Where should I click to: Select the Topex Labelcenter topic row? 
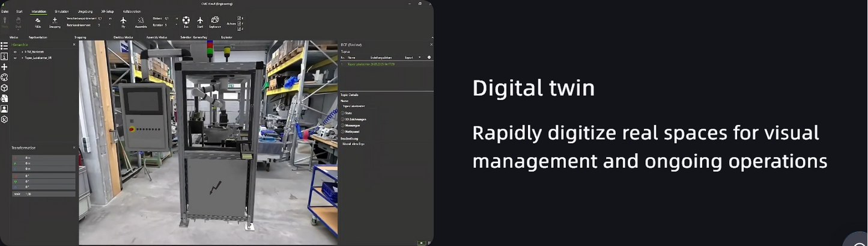click(386, 63)
